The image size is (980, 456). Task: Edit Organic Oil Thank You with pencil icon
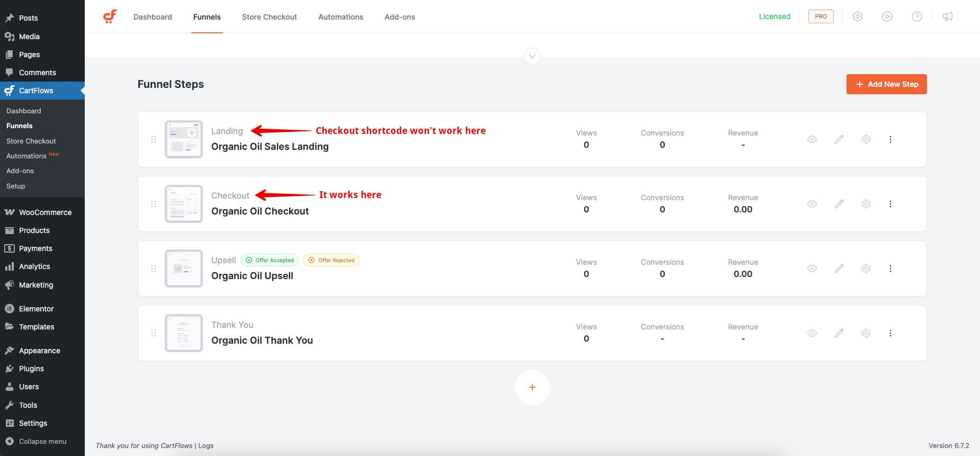click(x=839, y=333)
